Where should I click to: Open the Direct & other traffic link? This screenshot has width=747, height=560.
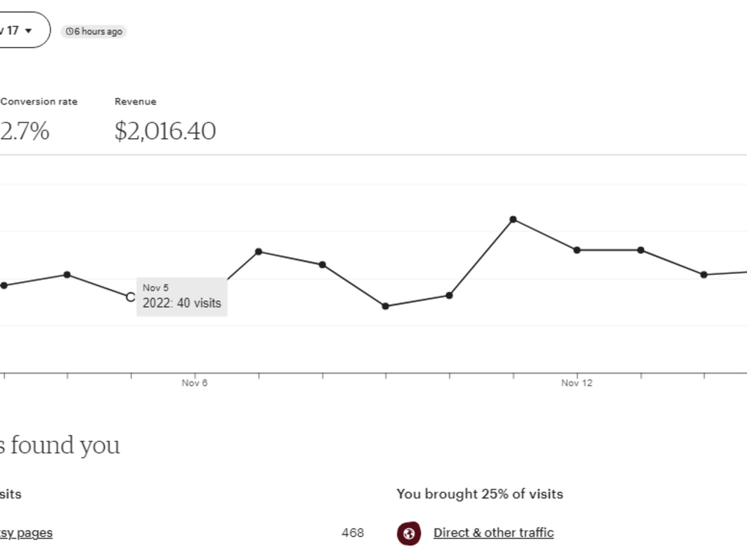(x=494, y=533)
